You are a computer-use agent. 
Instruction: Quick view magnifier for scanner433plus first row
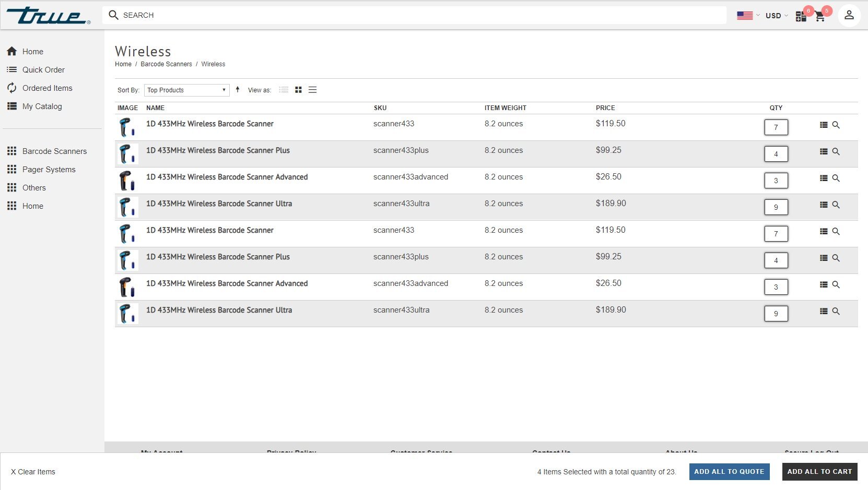tap(836, 151)
